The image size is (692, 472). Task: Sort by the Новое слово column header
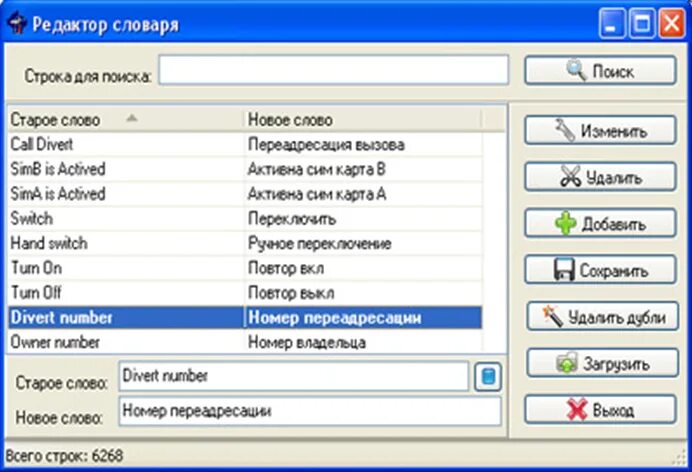tap(363, 120)
